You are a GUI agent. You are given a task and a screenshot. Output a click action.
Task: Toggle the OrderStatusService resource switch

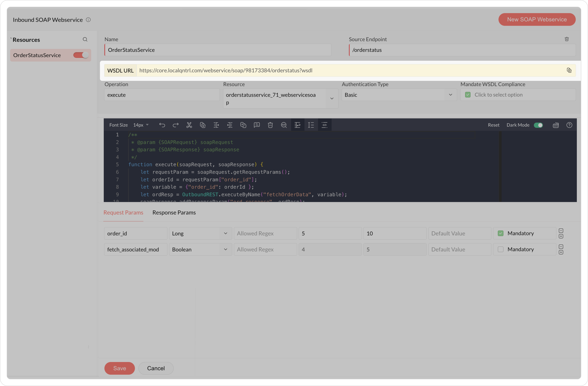click(80, 55)
